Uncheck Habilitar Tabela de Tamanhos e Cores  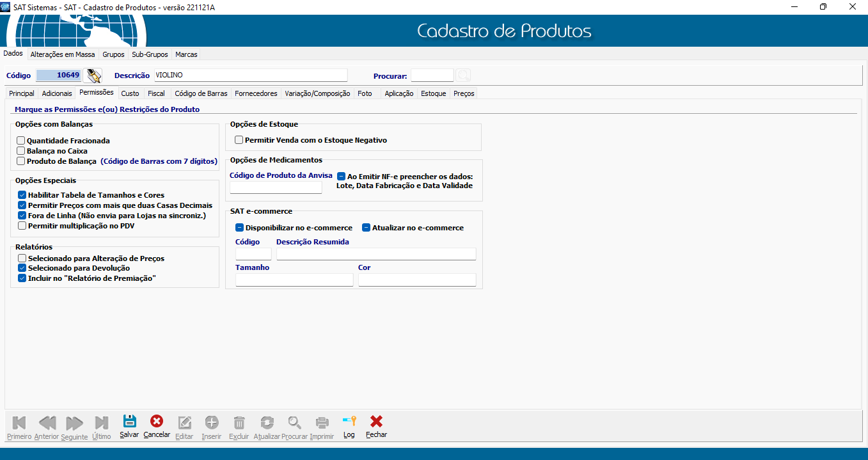[x=22, y=195]
